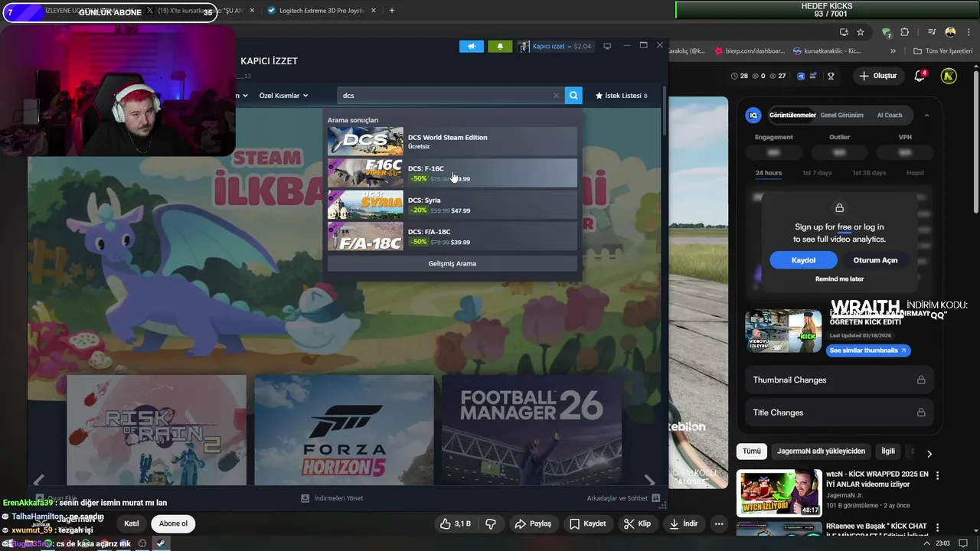Open browser extensions puzzle icon
The height and width of the screenshot is (551, 980).
pyautogui.click(x=905, y=32)
